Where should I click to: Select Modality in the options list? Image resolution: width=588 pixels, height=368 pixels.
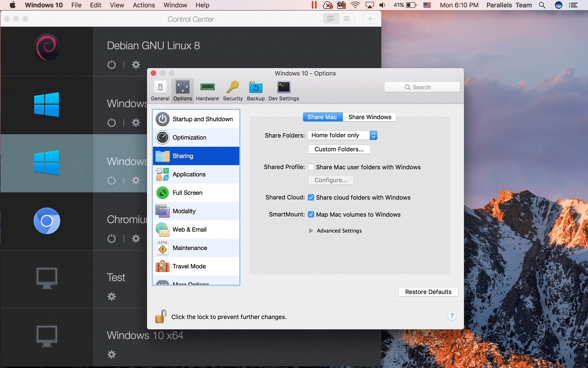point(196,211)
